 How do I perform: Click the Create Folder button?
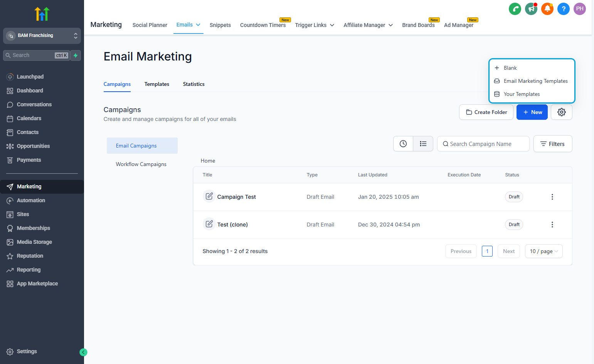486,112
